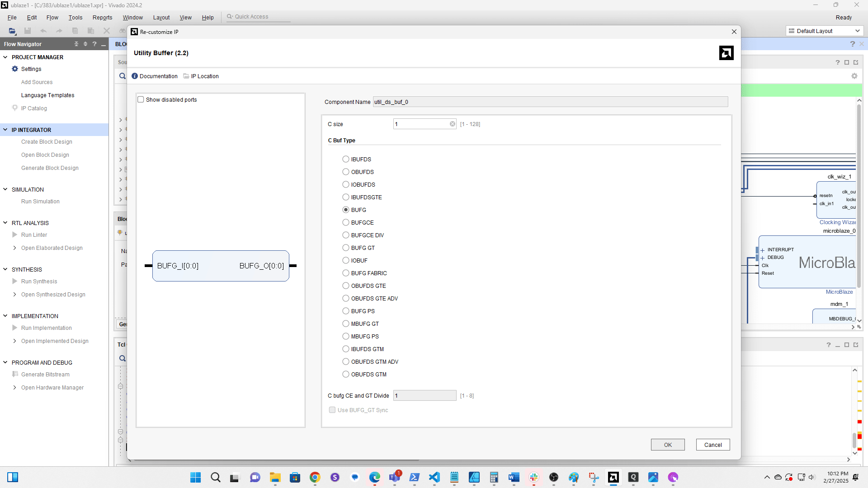The width and height of the screenshot is (868, 488).
Task: Select the BUFGCE DIV radio option
Action: point(346,235)
